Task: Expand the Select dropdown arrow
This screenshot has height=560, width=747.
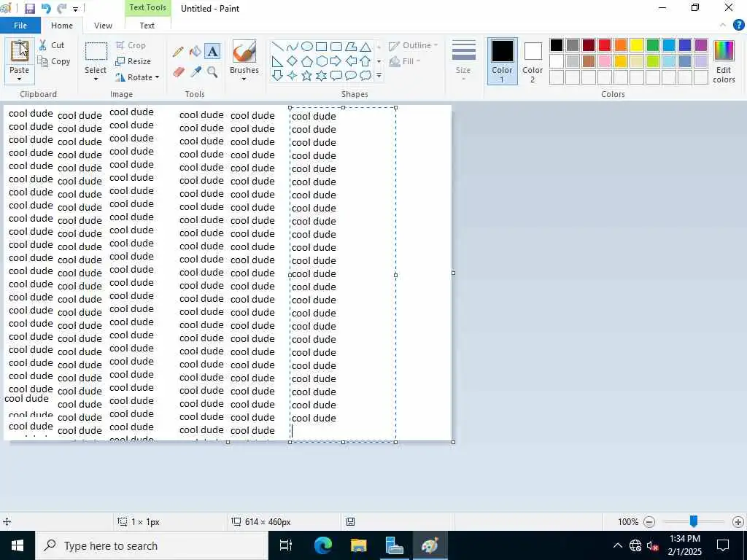Action: point(96,79)
